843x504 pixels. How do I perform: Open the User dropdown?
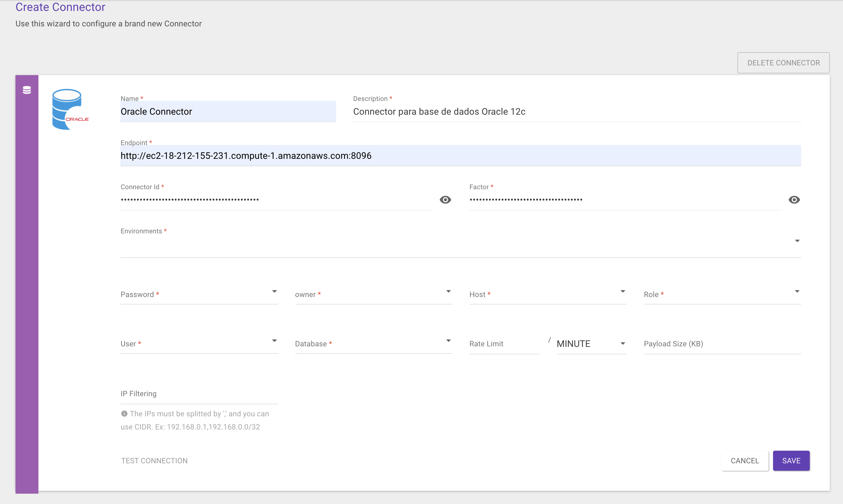(274, 340)
